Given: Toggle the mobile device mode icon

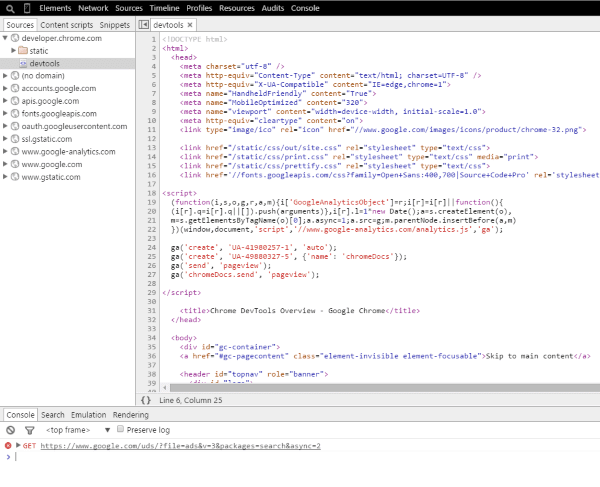Looking at the screenshot, I should [x=27, y=8].
